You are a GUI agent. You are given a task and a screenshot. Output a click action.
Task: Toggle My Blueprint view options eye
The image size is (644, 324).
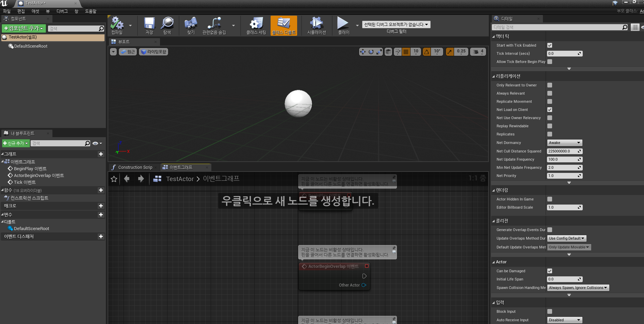(x=97, y=143)
